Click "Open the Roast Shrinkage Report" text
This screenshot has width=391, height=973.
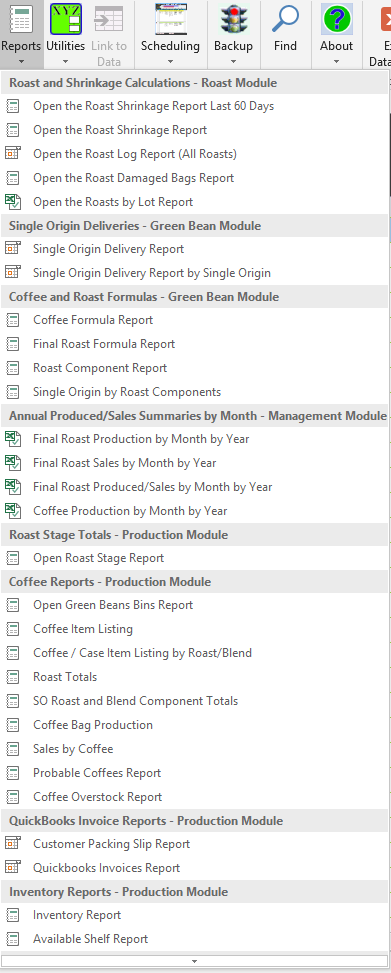[x=120, y=130]
